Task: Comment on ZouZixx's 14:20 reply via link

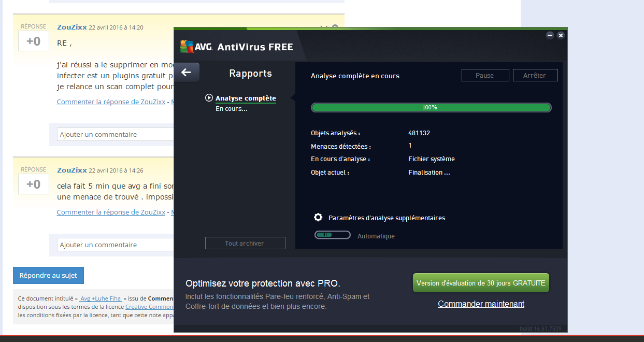Action: pyautogui.click(x=111, y=102)
